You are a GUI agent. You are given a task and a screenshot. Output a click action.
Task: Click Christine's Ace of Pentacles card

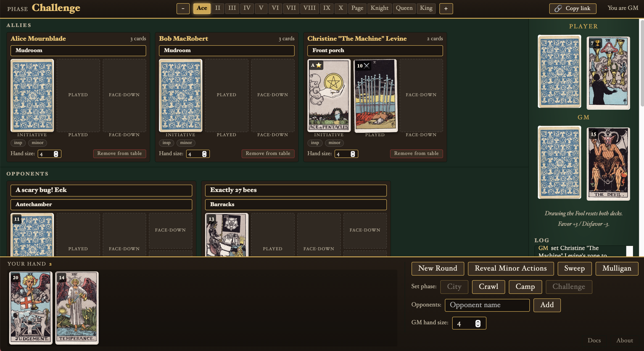(329, 95)
